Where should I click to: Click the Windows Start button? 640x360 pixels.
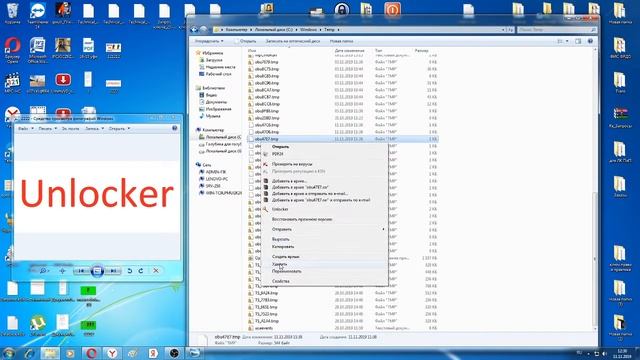point(8,353)
